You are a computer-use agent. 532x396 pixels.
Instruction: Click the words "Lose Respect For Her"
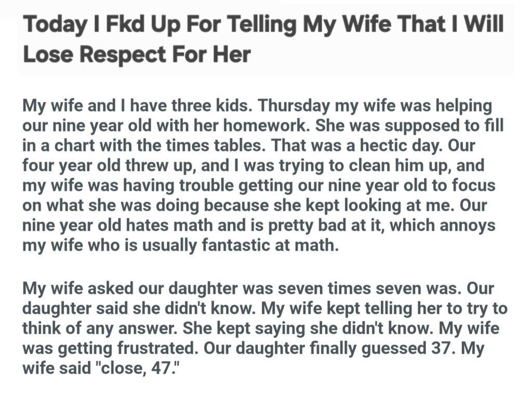click(137, 55)
